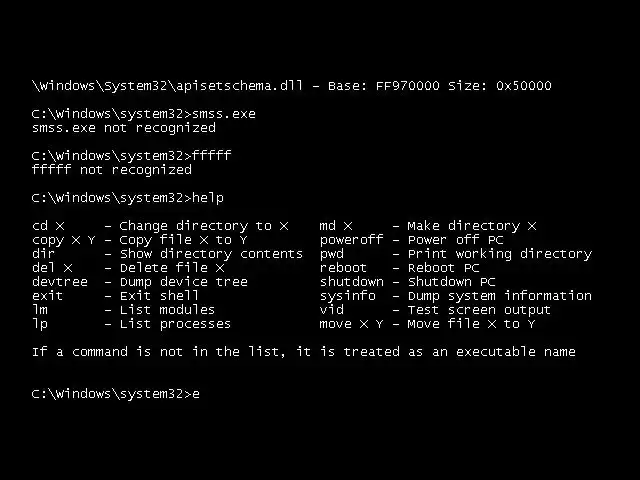Click the 'lp' list processes command

[40, 324]
